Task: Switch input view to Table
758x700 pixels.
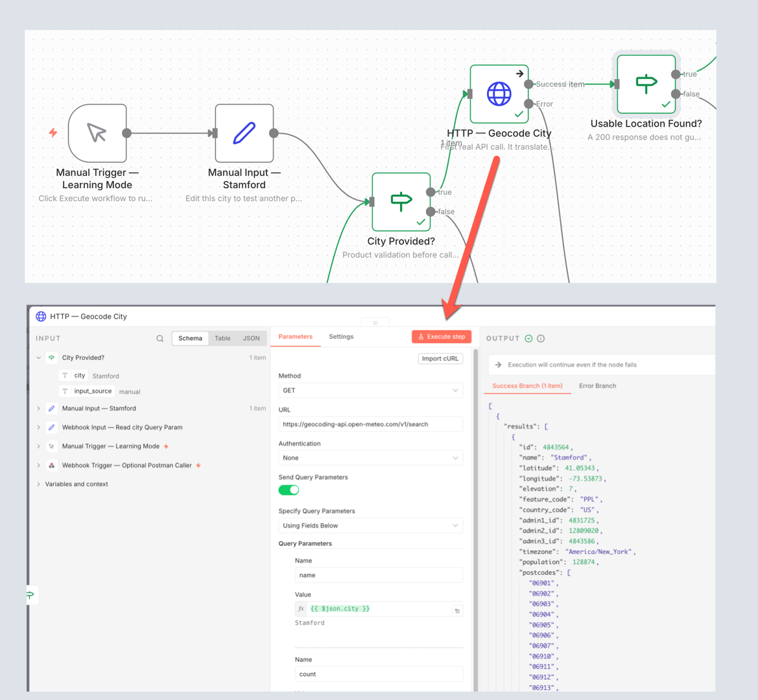Action: pos(222,338)
